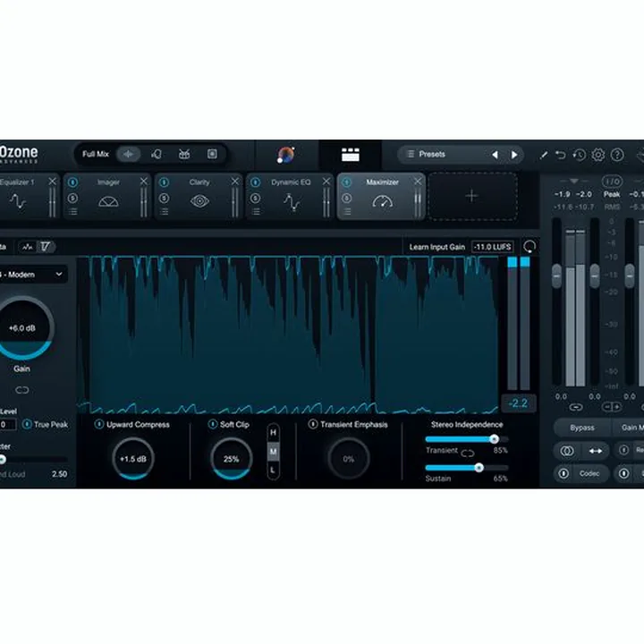
Task: Click the Bypass button
Action: pyautogui.click(x=582, y=428)
